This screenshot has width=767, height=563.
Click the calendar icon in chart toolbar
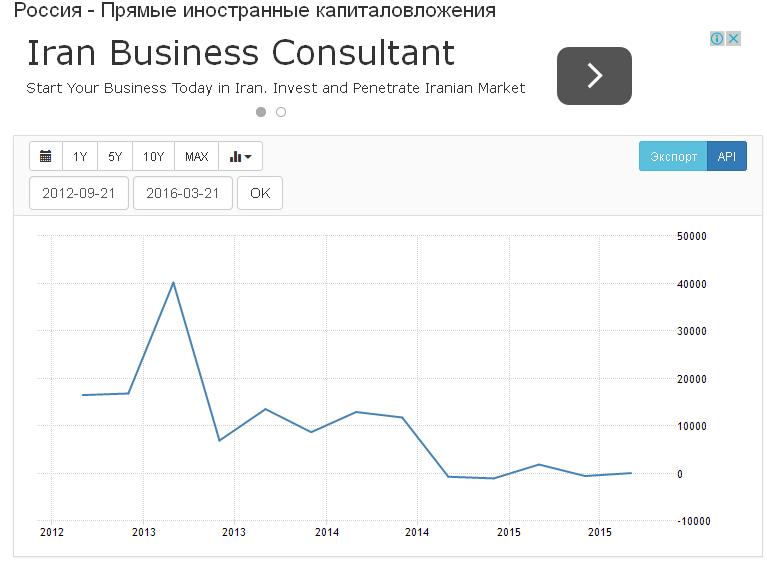[46, 157]
